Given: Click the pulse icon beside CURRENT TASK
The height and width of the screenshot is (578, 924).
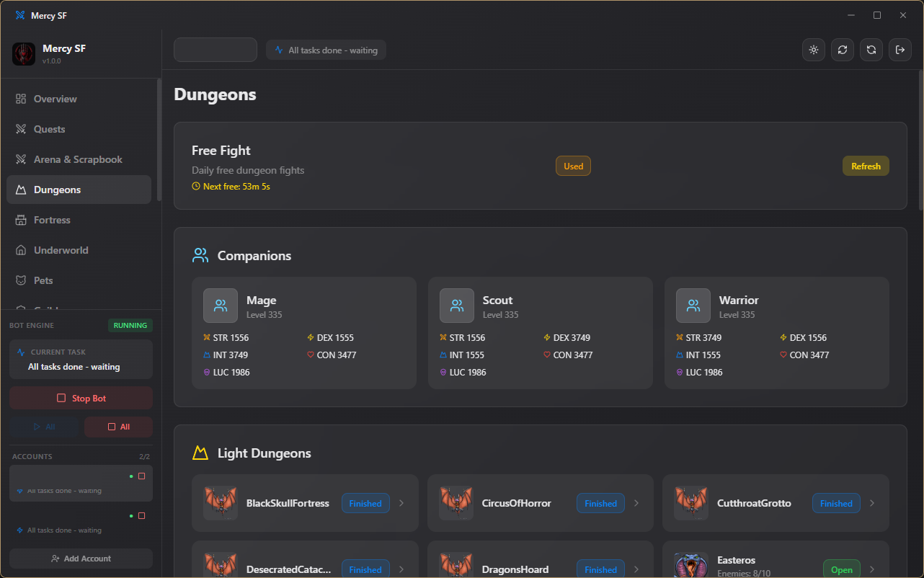Looking at the screenshot, I should pyautogui.click(x=21, y=352).
